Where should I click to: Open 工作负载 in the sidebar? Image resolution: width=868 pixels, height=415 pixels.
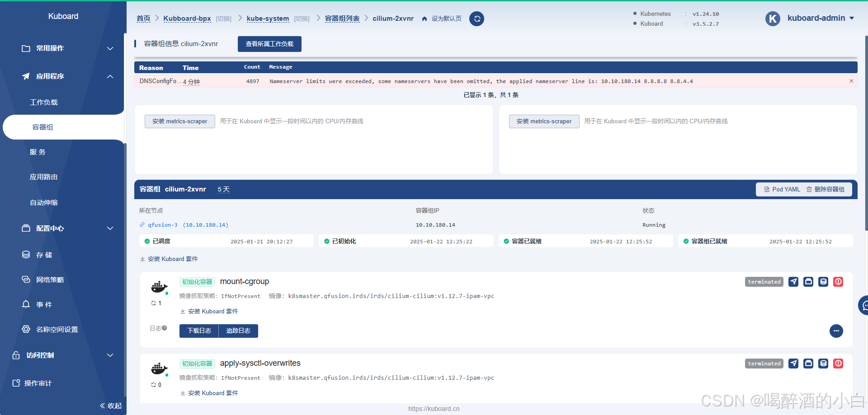click(44, 103)
